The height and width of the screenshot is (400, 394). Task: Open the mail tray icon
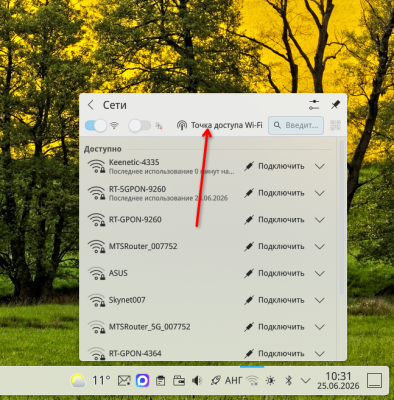point(124,380)
